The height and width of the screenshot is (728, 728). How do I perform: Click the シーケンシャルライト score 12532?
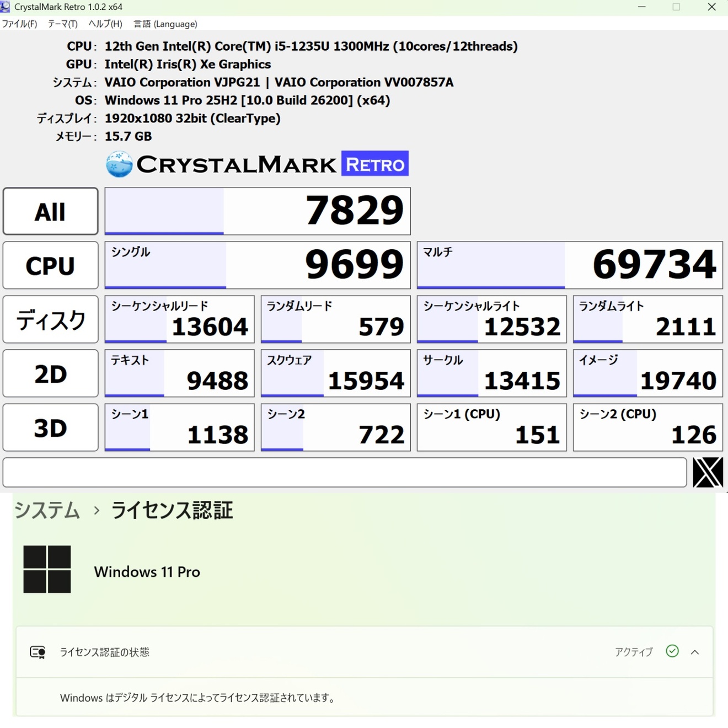tap(492, 319)
